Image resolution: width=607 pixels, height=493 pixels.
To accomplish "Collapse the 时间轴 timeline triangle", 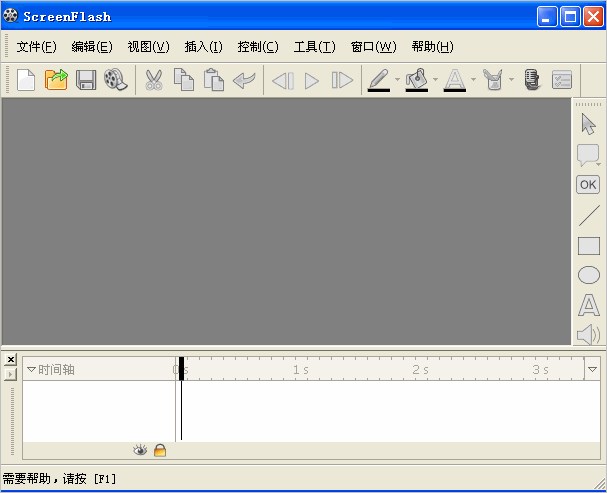I will pos(31,370).
